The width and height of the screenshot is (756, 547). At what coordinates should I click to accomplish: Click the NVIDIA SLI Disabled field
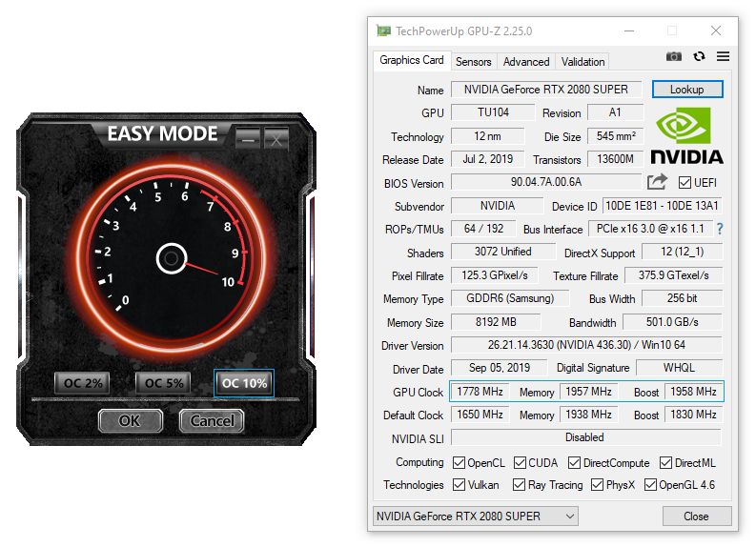pyautogui.click(x=586, y=437)
